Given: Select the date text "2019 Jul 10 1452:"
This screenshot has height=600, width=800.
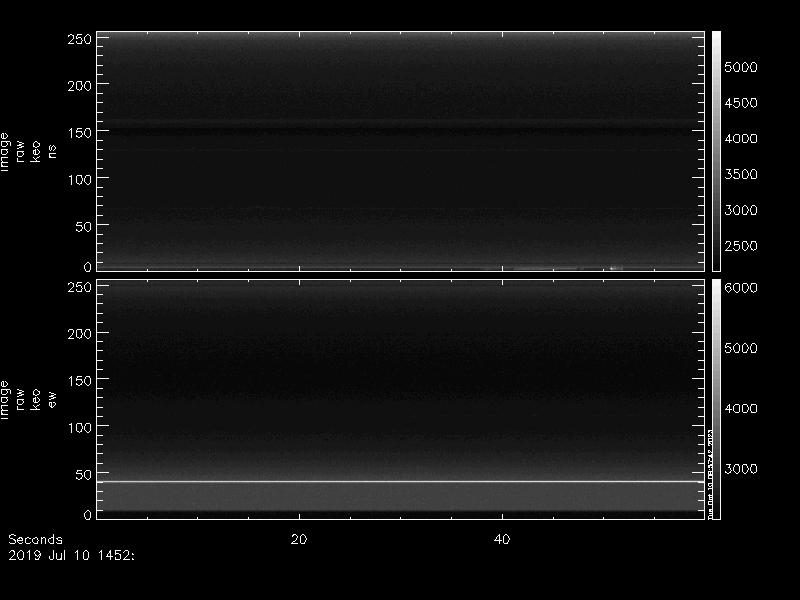Looking at the screenshot, I should [71, 555].
